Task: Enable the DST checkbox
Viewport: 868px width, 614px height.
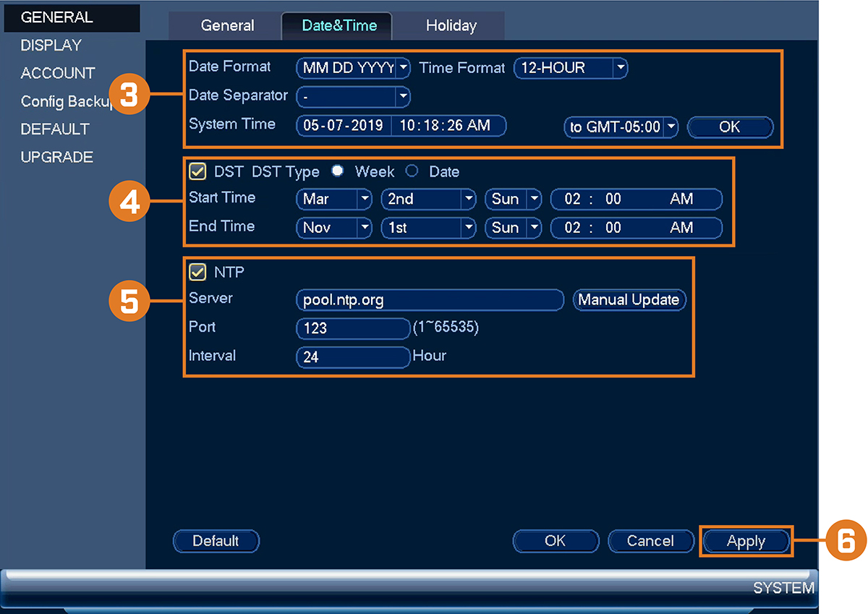Action: pyautogui.click(x=197, y=171)
